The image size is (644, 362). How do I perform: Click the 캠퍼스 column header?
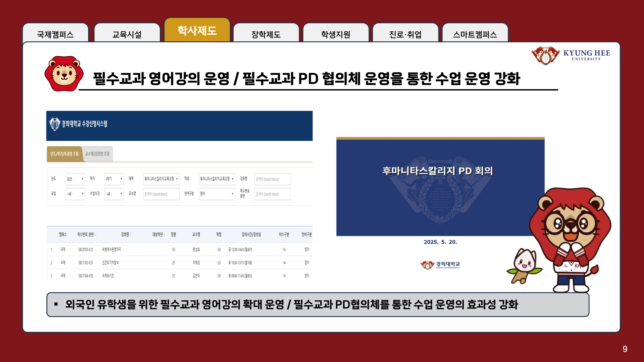(63, 234)
